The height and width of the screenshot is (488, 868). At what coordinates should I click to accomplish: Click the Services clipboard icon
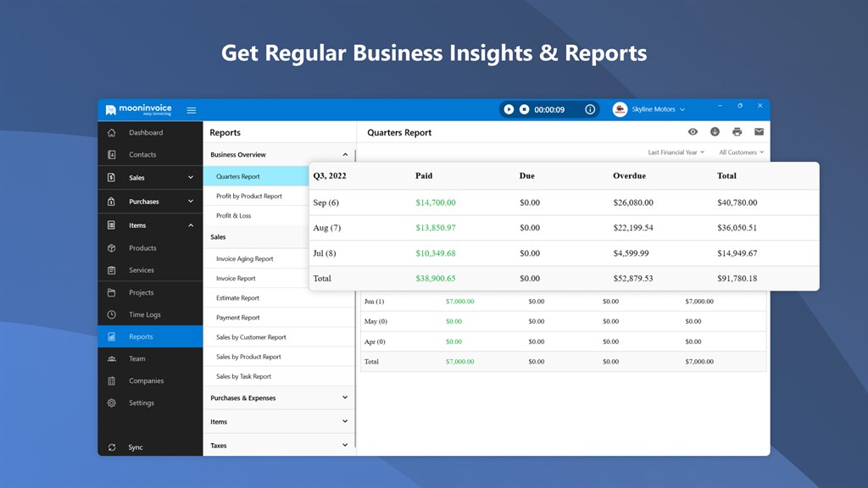[111, 270]
